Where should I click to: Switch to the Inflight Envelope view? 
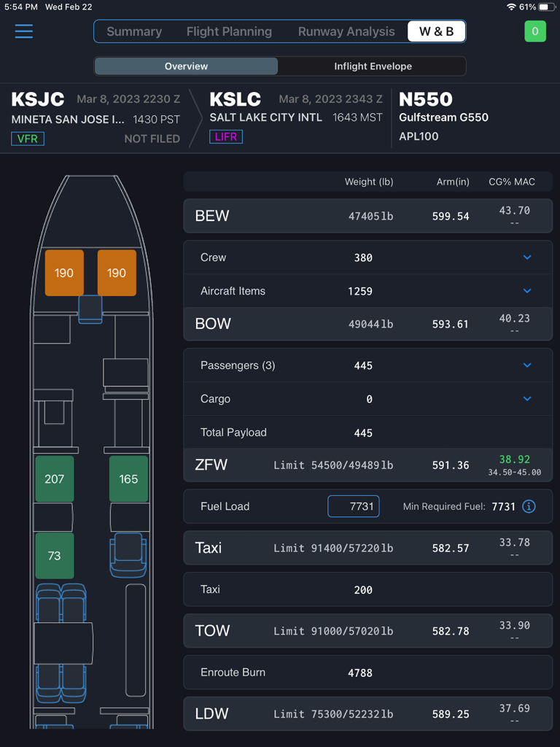tap(372, 66)
